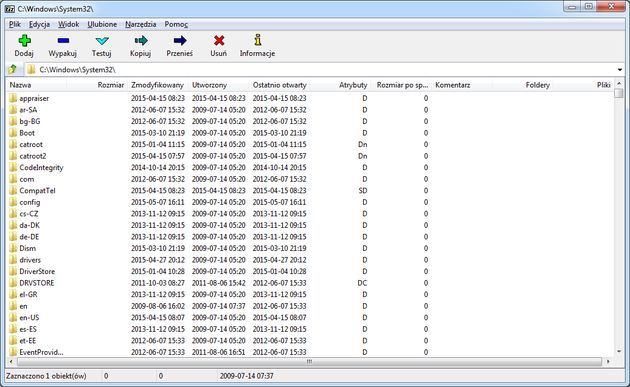Click the Dism folder icon

pos(13,248)
